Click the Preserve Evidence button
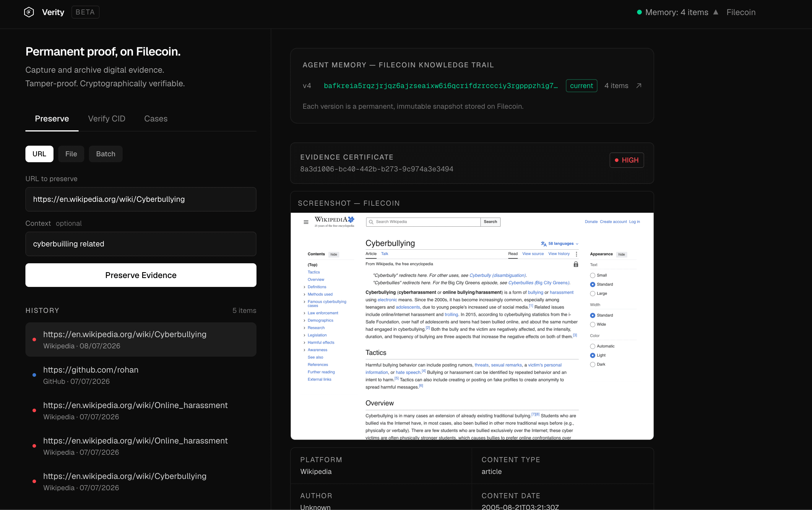The image size is (812, 510). click(141, 275)
